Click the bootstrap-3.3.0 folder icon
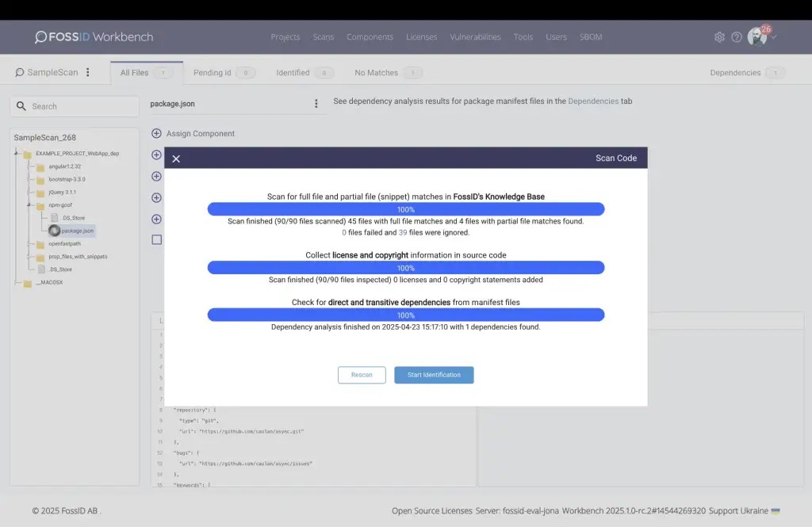 (40, 180)
